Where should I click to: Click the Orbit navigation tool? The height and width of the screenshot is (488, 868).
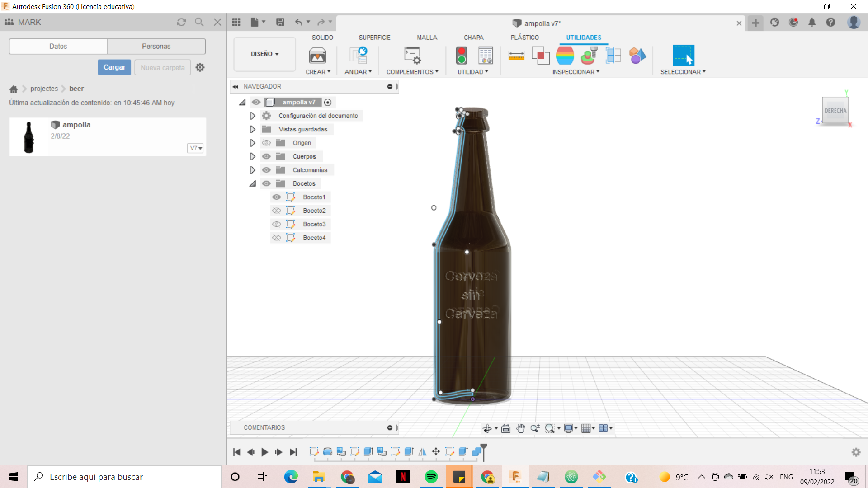487,428
